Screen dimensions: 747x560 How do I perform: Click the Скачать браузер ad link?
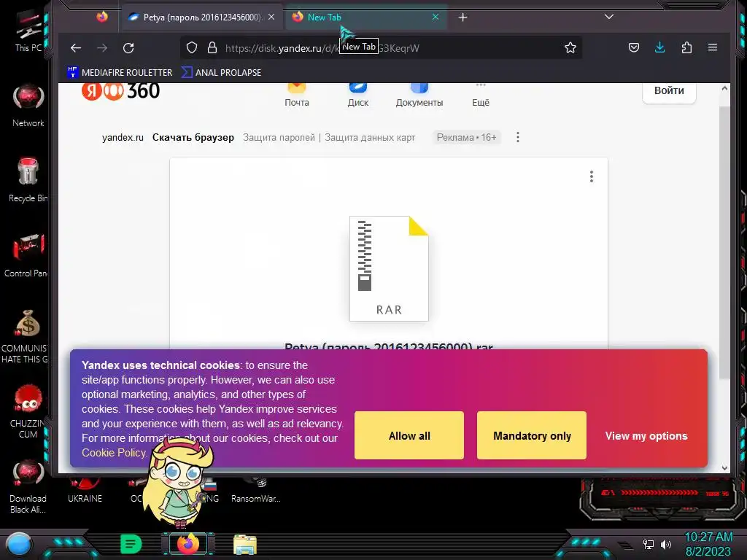(x=193, y=138)
